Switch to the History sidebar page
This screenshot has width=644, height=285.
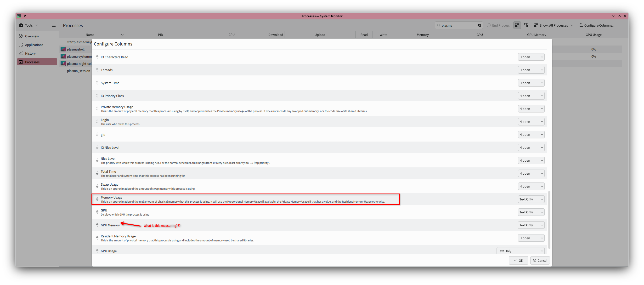click(30, 53)
